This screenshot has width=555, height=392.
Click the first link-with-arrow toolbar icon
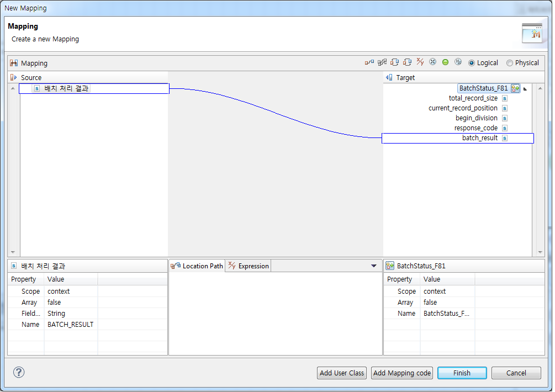click(395, 62)
